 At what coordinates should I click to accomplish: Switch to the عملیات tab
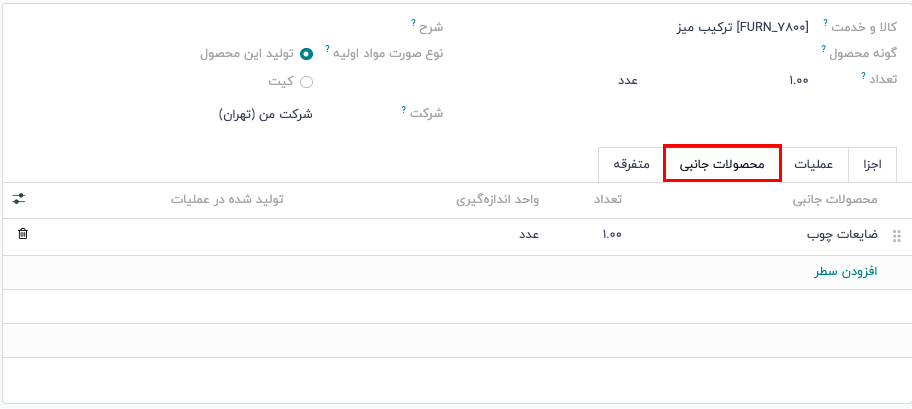[813, 164]
